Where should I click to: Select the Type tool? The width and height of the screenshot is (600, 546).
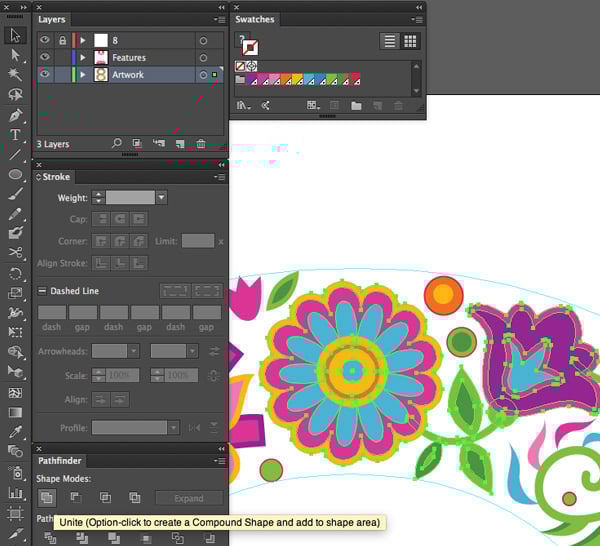pyautogui.click(x=15, y=135)
